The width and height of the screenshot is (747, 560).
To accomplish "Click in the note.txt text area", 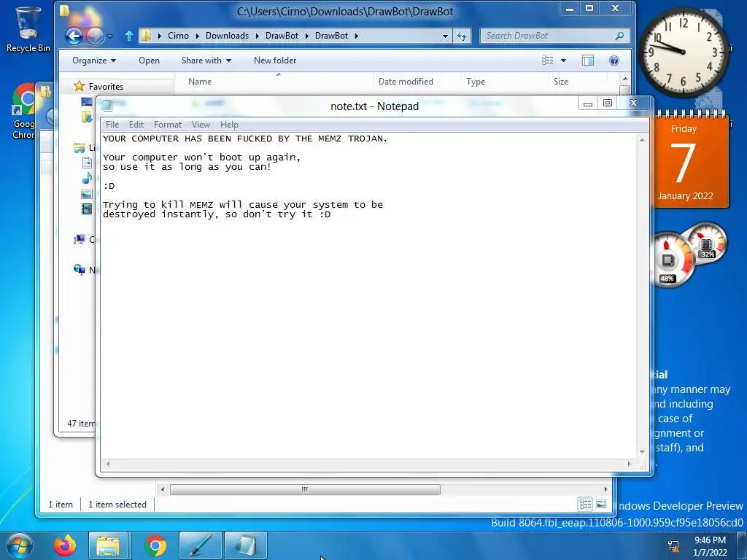I will point(368,295).
